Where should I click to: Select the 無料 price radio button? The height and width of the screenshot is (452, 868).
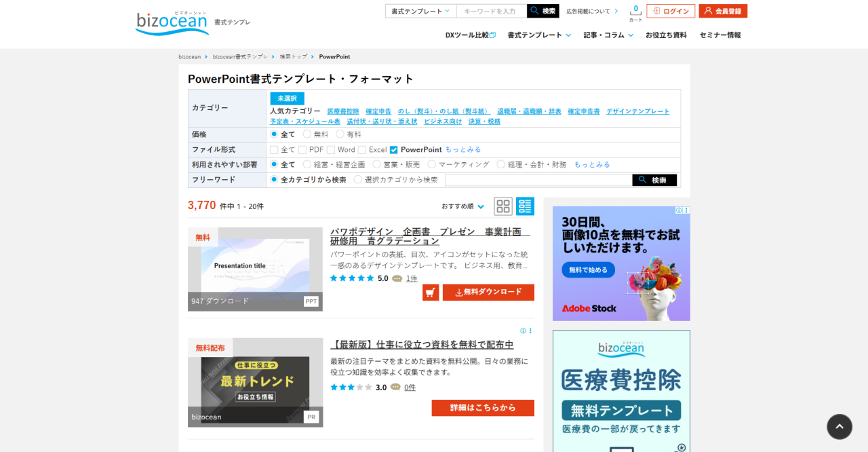coord(307,134)
